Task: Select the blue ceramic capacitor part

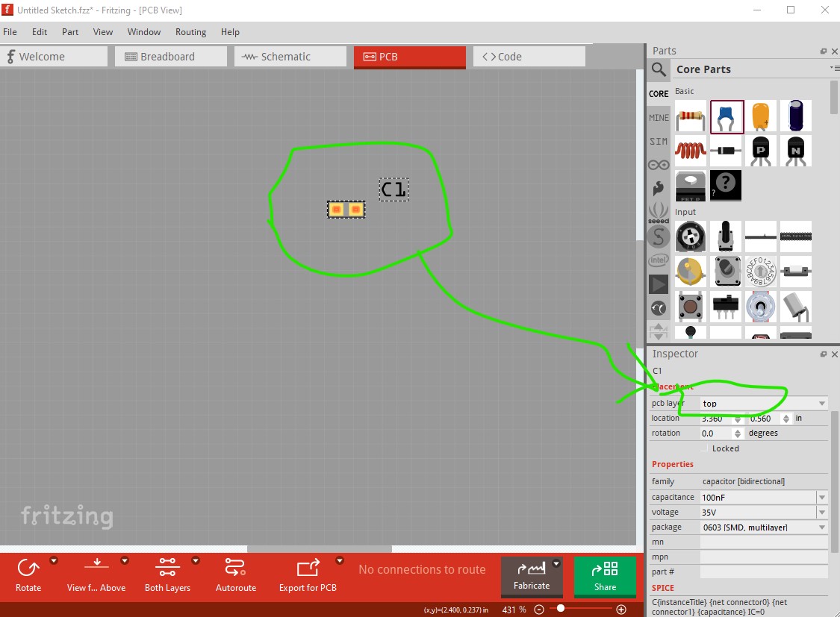Action: coord(727,116)
